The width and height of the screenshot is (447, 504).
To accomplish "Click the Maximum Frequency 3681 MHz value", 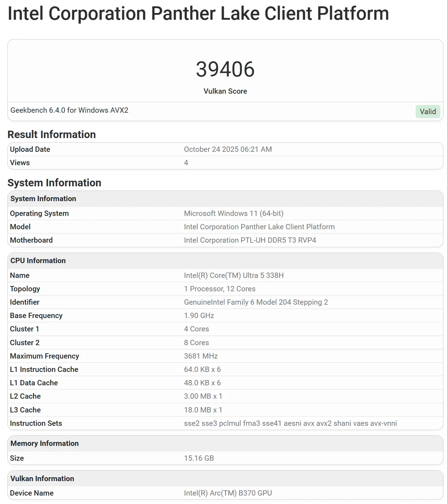I will tap(201, 356).
